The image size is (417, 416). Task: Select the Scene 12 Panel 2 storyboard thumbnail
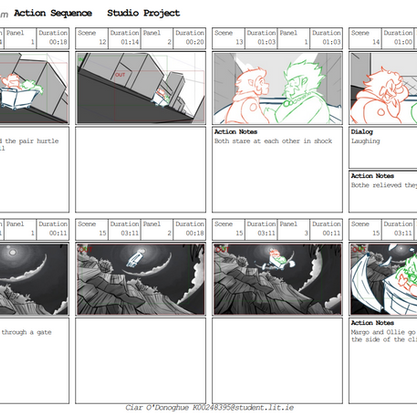pyautogui.click(x=141, y=88)
